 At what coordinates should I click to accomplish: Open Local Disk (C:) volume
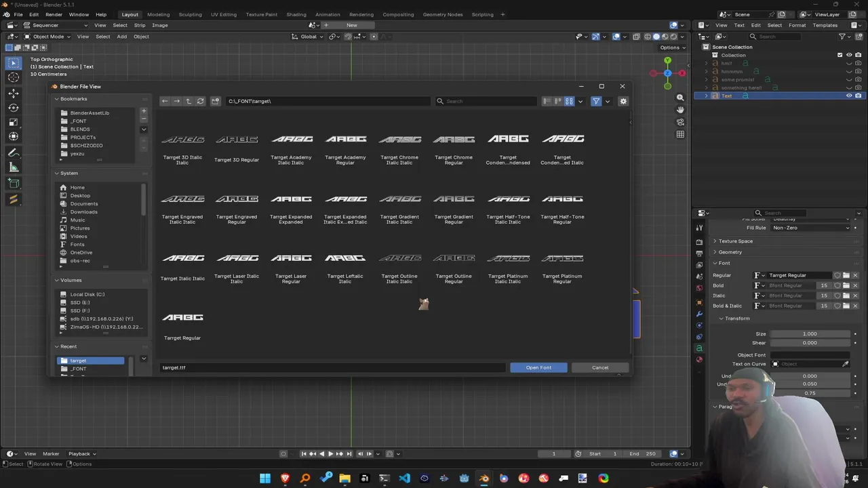pyautogui.click(x=87, y=294)
